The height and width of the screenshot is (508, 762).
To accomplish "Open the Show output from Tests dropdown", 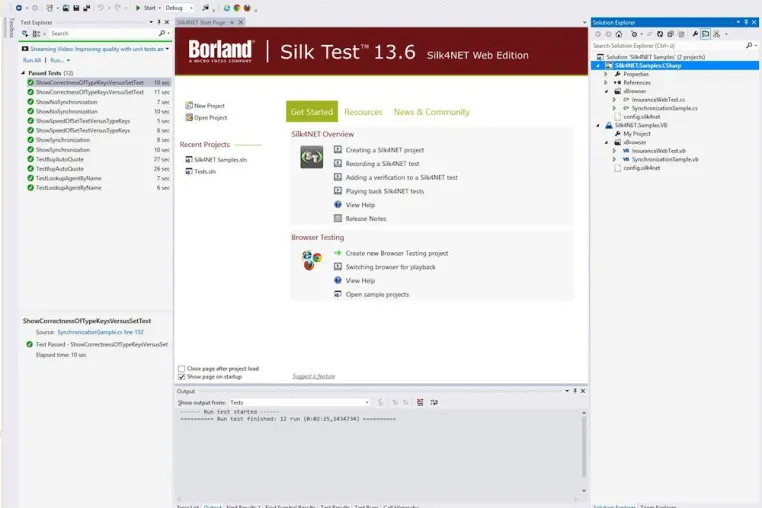I will (299, 403).
